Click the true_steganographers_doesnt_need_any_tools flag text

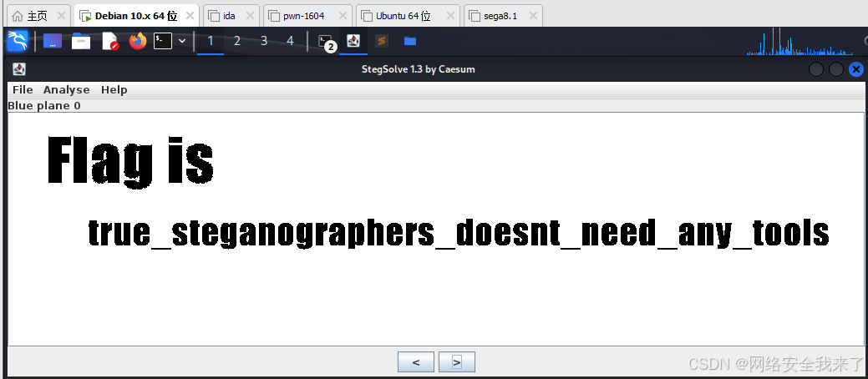coord(459,234)
